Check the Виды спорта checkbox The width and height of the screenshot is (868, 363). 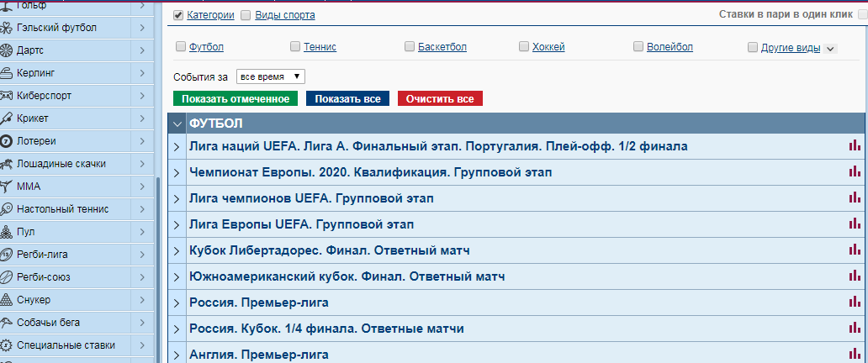pyautogui.click(x=246, y=15)
